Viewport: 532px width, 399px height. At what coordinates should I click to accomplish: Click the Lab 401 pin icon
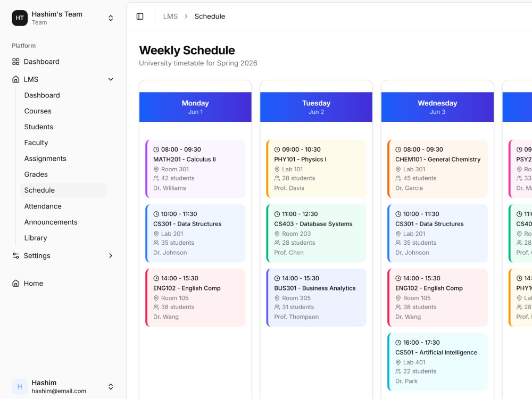pos(398,362)
